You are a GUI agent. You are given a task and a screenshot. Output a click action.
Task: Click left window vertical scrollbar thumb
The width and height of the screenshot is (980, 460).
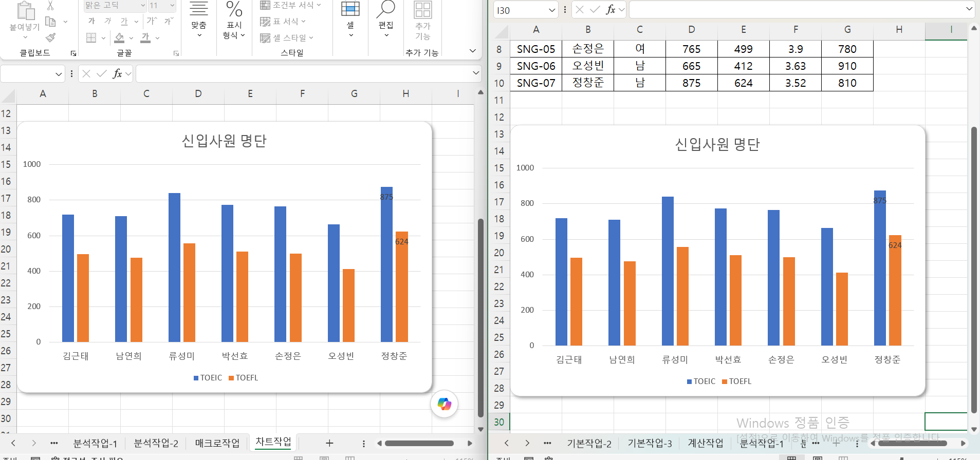pos(480,318)
